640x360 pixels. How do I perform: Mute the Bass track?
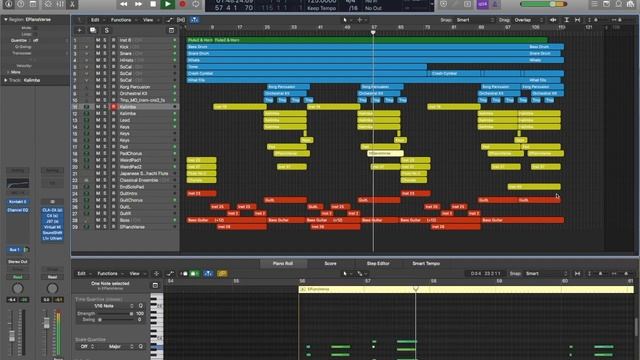(x=98, y=220)
